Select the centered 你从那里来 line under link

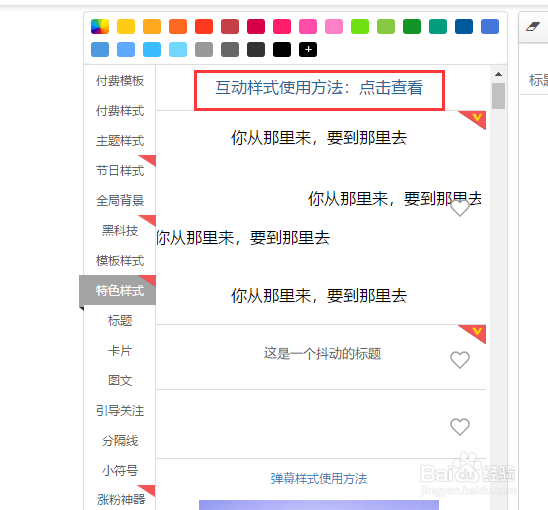pos(319,138)
